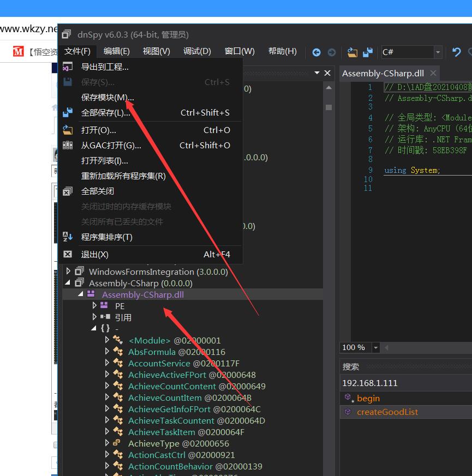Click the navigate backward arrow in toolbar

[x=316, y=52]
